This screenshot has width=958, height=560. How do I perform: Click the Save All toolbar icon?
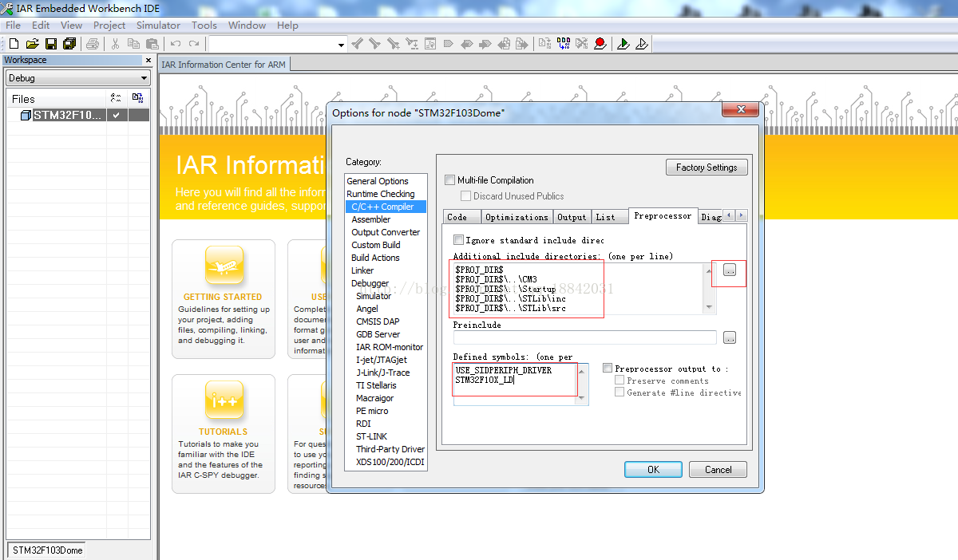click(x=69, y=44)
